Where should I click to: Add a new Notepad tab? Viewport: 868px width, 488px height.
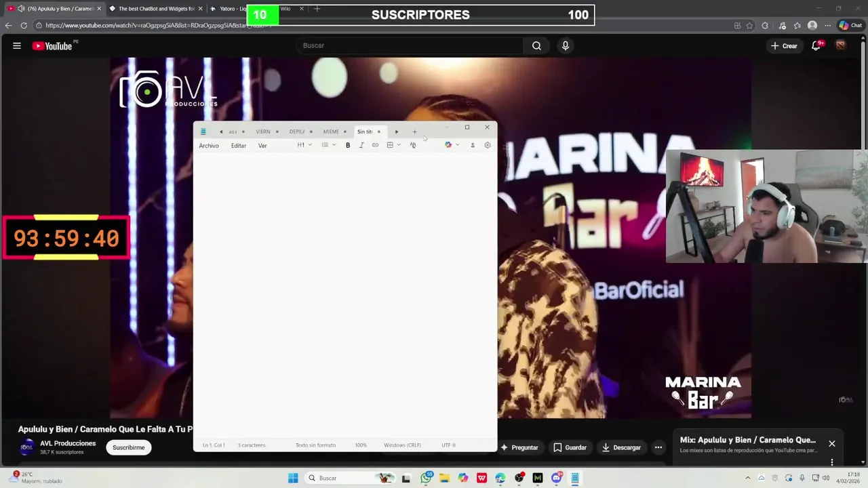[x=414, y=131]
